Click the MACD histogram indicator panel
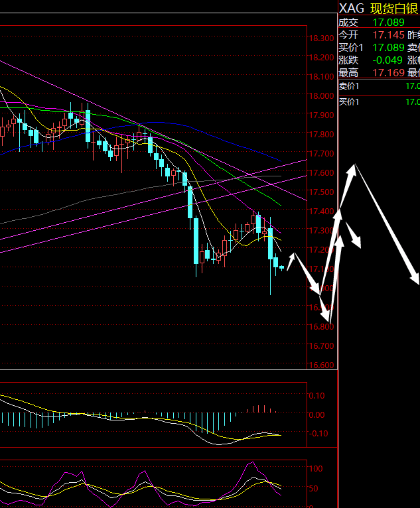The width and height of the screenshot is (420, 508). pos(153,414)
